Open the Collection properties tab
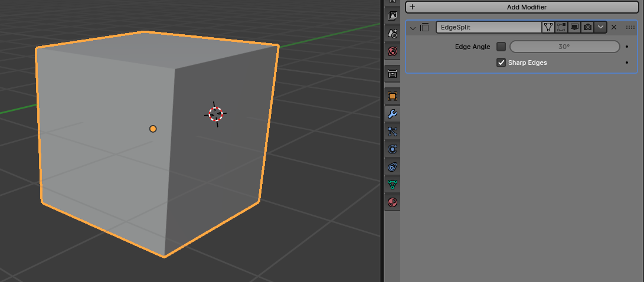The image size is (644, 282). 393,73
